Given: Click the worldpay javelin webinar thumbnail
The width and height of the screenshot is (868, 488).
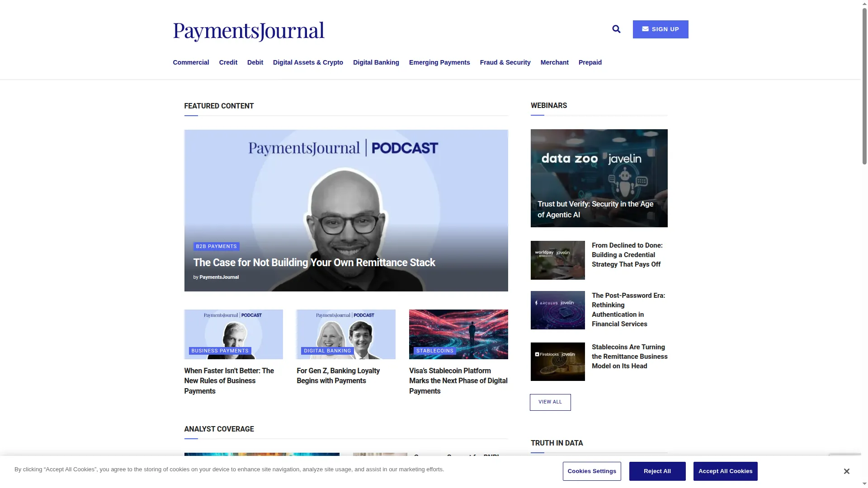Looking at the screenshot, I should coord(557,260).
